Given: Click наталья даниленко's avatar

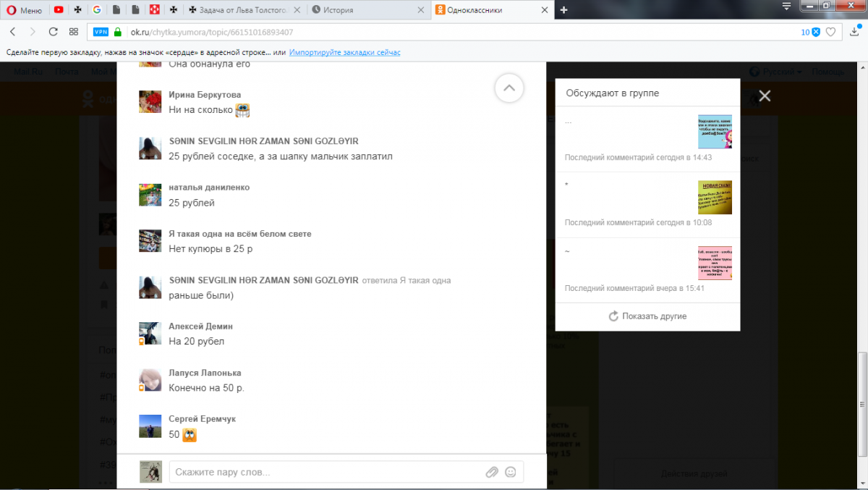Looking at the screenshot, I should coord(150,195).
